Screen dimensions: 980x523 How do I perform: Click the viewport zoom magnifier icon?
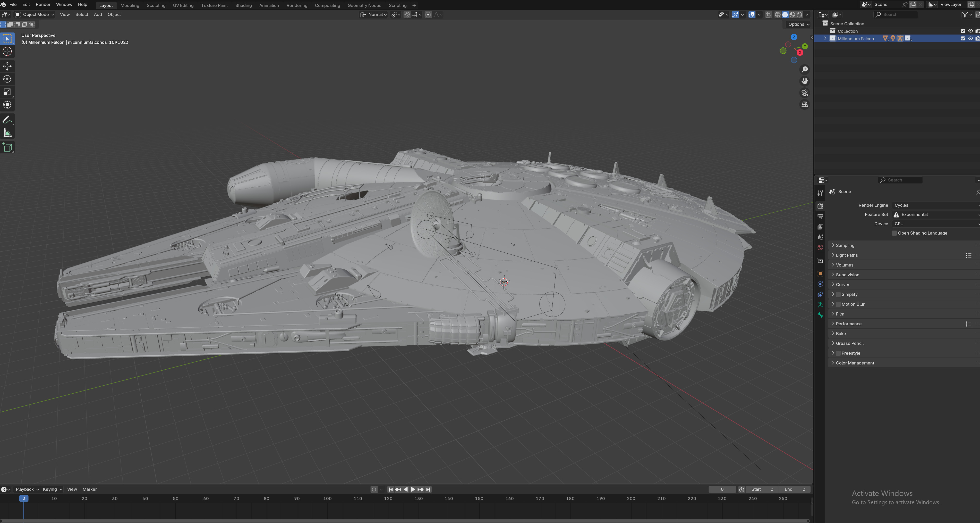tap(805, 70)
